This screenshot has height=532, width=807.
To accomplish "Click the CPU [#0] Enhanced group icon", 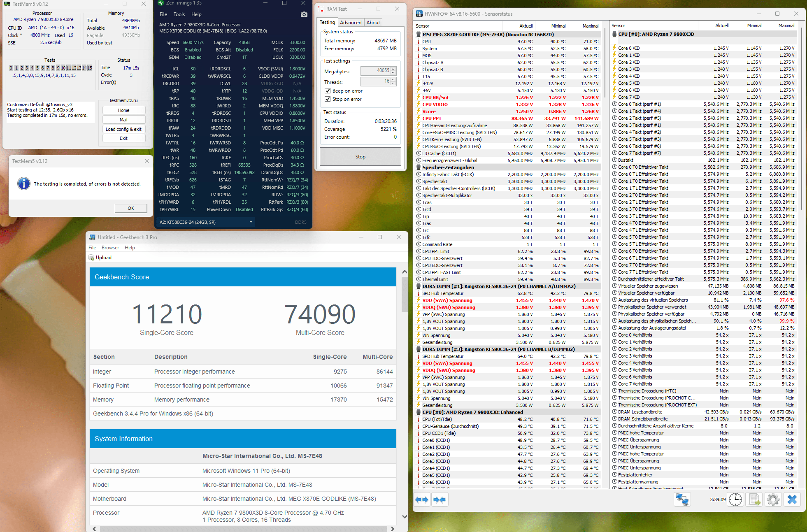I will pos(419,412).
